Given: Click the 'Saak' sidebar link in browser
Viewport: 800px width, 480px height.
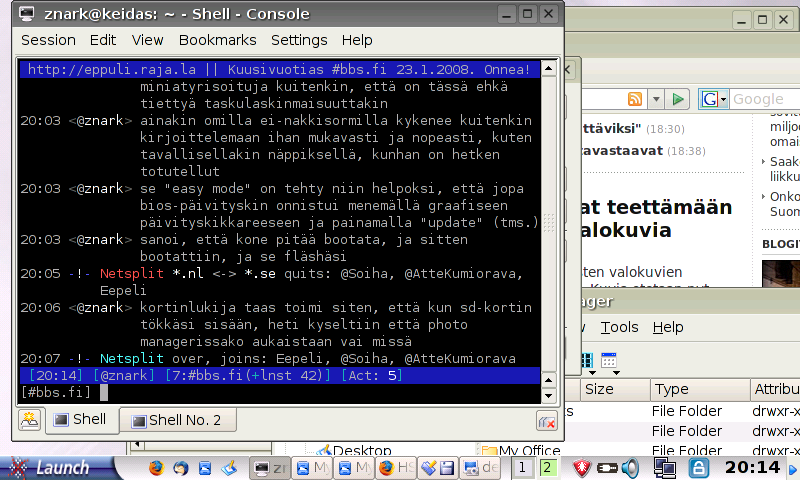Looking at the screenshot, I should (784, 169).
